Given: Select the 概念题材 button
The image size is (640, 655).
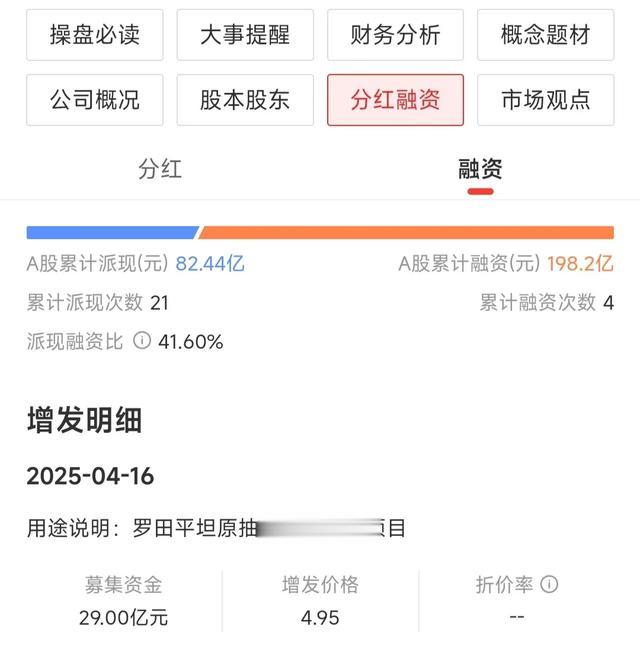Looking at the screenshot, I should [x=545, y=36].
